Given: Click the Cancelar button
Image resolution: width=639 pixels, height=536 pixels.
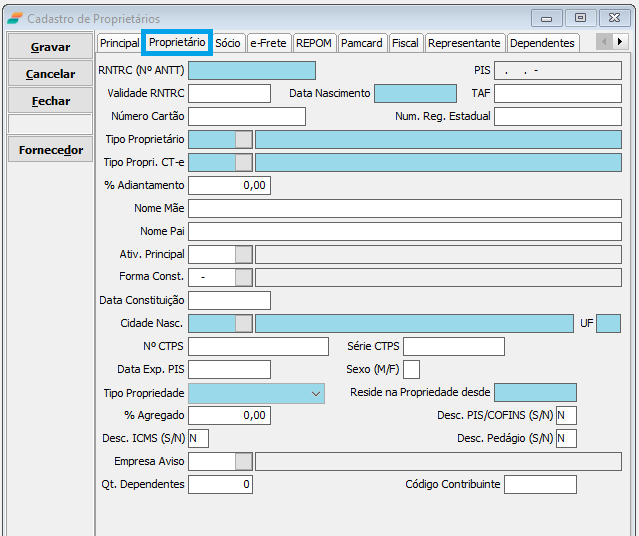Looking at the screenshot, I should coord(51,74).
